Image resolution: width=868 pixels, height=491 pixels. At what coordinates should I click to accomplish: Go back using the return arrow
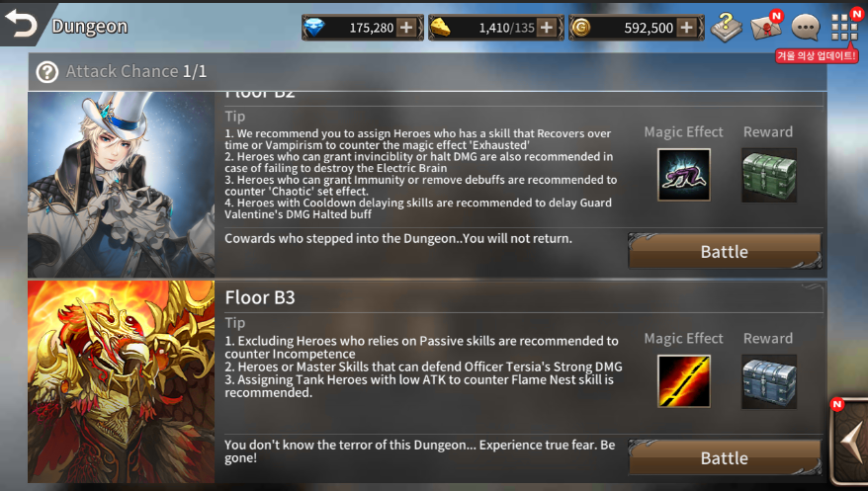coord(21,24)
